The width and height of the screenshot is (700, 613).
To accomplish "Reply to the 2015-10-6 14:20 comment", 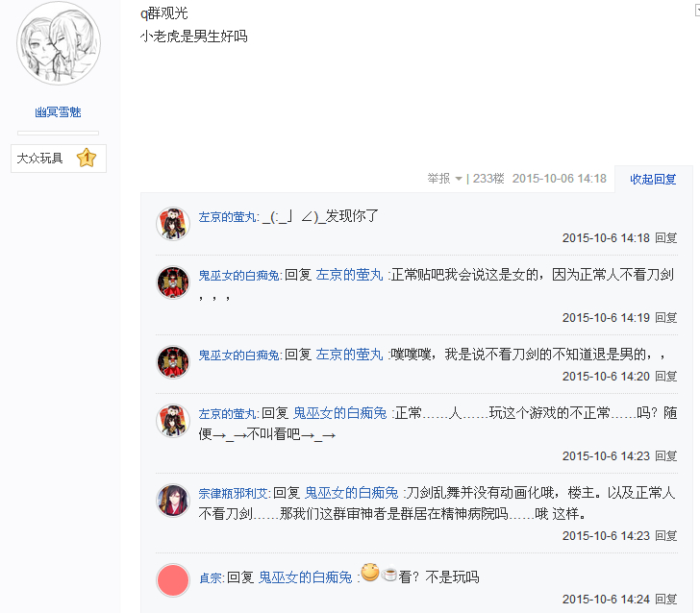I will tap(665, 377).
